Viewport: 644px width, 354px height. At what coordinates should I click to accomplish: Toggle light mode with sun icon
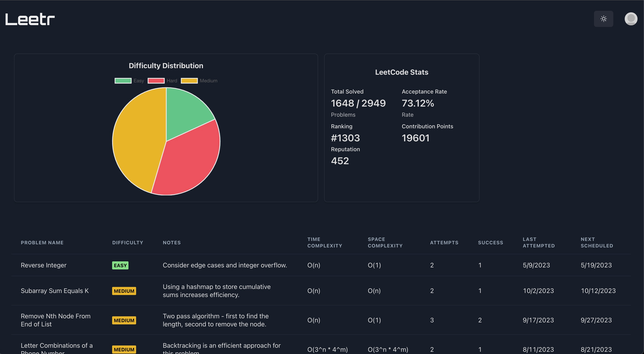pos(603,19)
